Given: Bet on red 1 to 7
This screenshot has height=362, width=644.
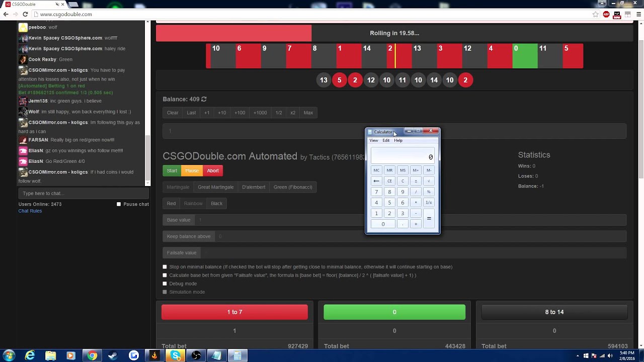Looking at the screenshot, I should pos(234,312).
